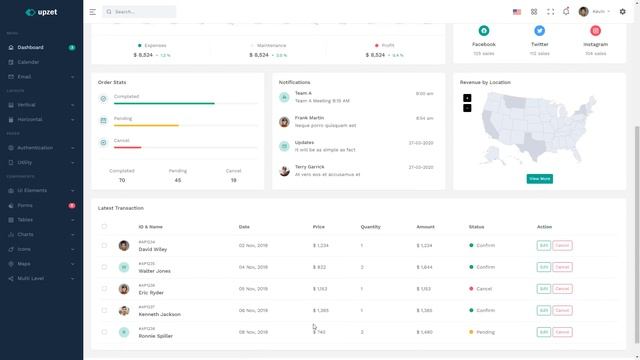This screenshot has height=360, width=640.
Task: Click David Wiley's avatar
Action: pos(124,245)
